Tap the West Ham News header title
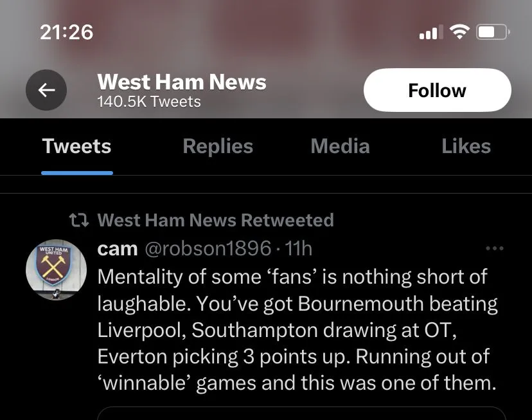The width and height of the screenshot is (532, 420). tap(182, 82)
